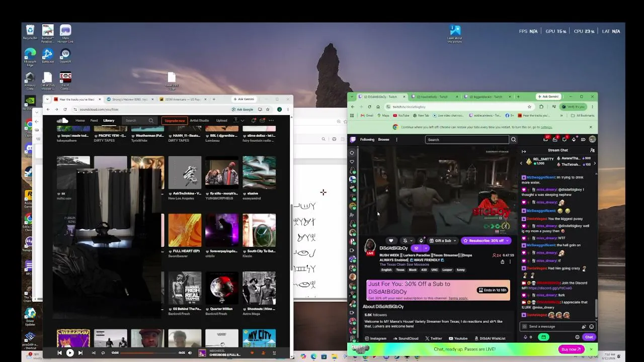Seek on the SoundCloud playback progress bar
This screenshot has width=644, height=362.
coord(148,353)
